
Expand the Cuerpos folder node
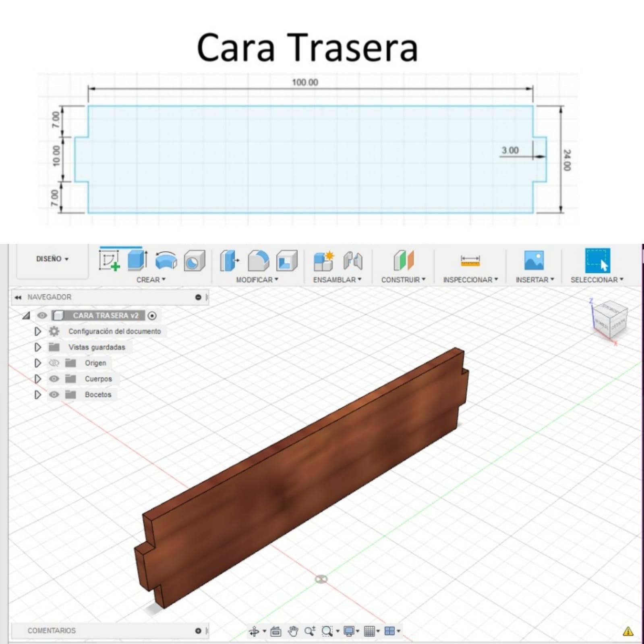click(38, 379)
